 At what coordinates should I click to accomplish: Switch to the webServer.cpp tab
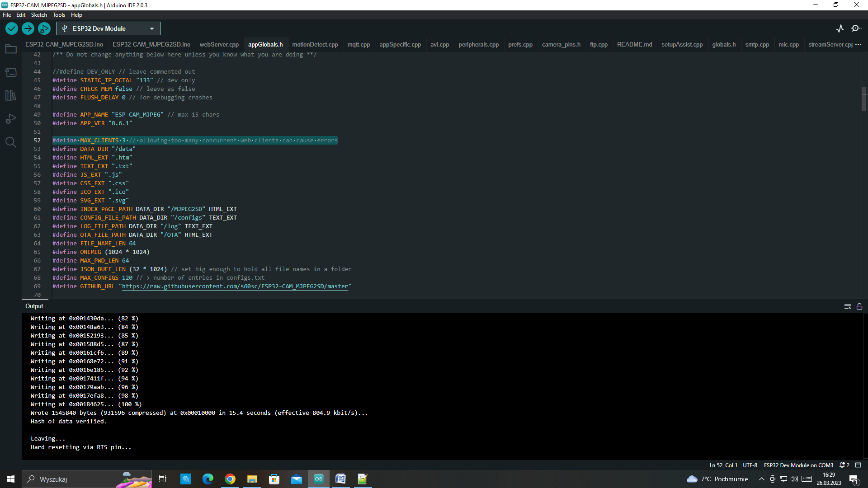coord(219,44)
